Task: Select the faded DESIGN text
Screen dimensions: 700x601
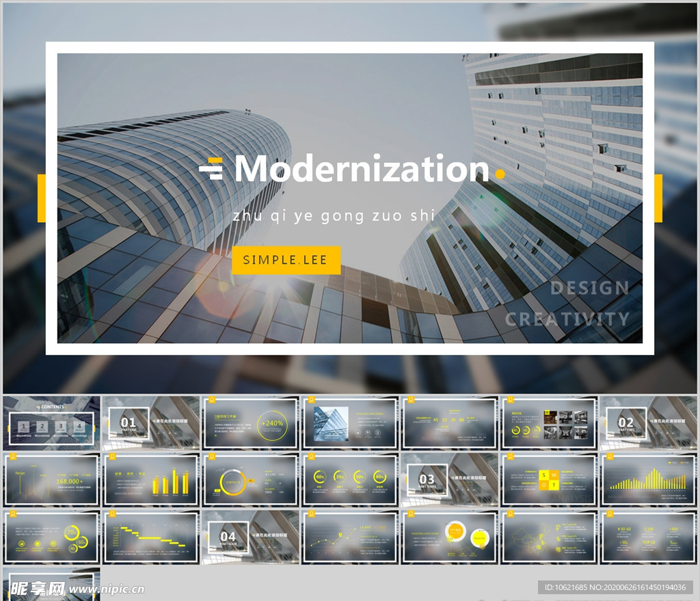Action: coord(589,288)
